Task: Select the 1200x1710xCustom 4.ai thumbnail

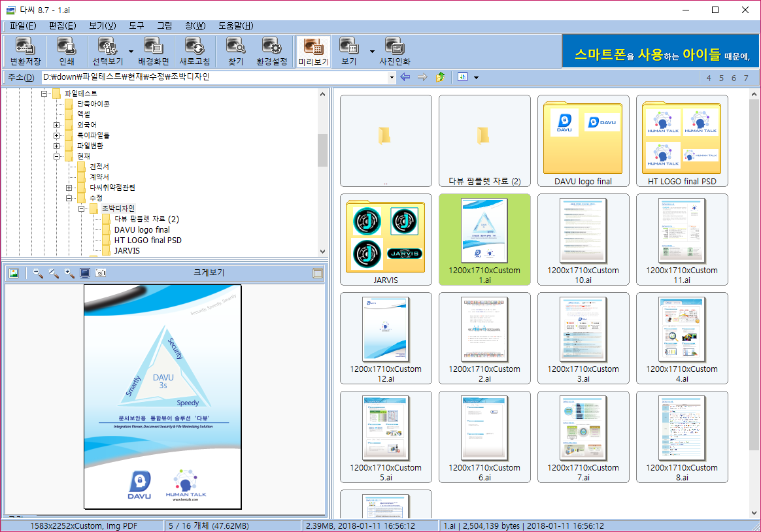Action: pos(682,338)
